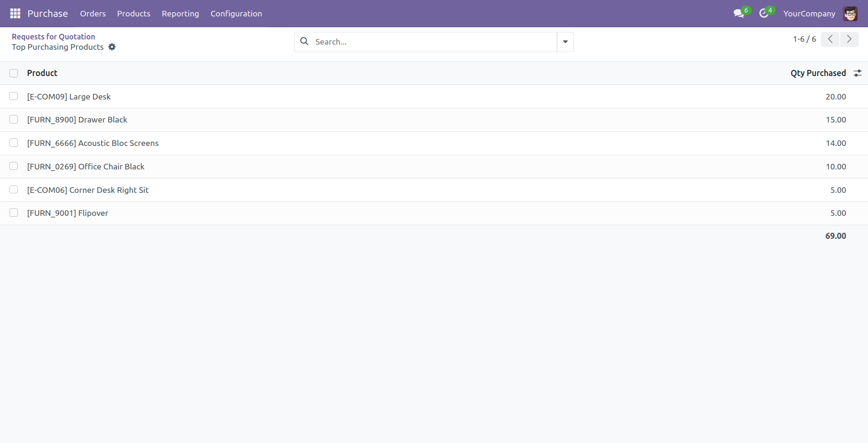This screenshot has height=443, width=868.
Task: Open the Configuration menu
Action: [x=236, y=14]
